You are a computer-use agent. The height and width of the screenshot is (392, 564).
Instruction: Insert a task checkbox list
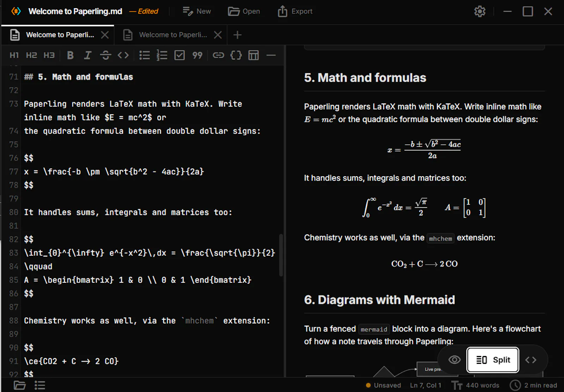tap(179, 55)
